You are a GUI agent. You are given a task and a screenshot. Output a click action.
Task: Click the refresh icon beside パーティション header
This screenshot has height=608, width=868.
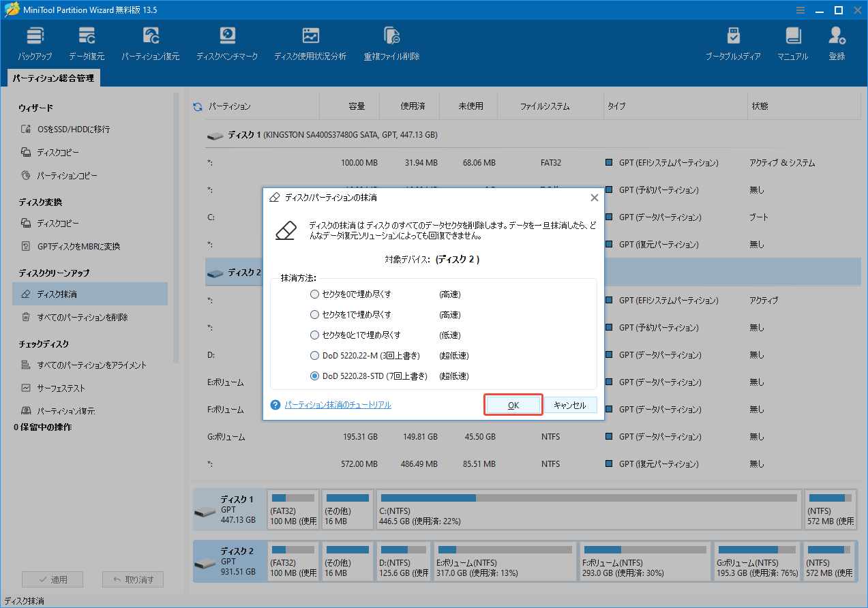click(198, 107)
